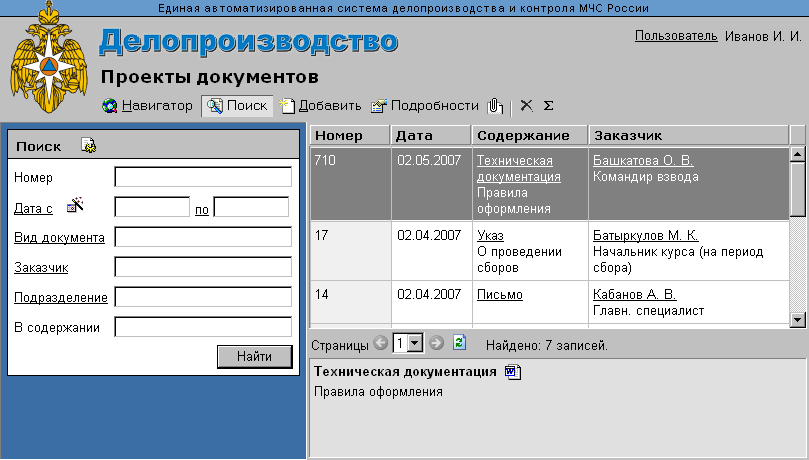809x460 pixels.
Task: Click the sigma summary icon
Action: tap(548, 106)
